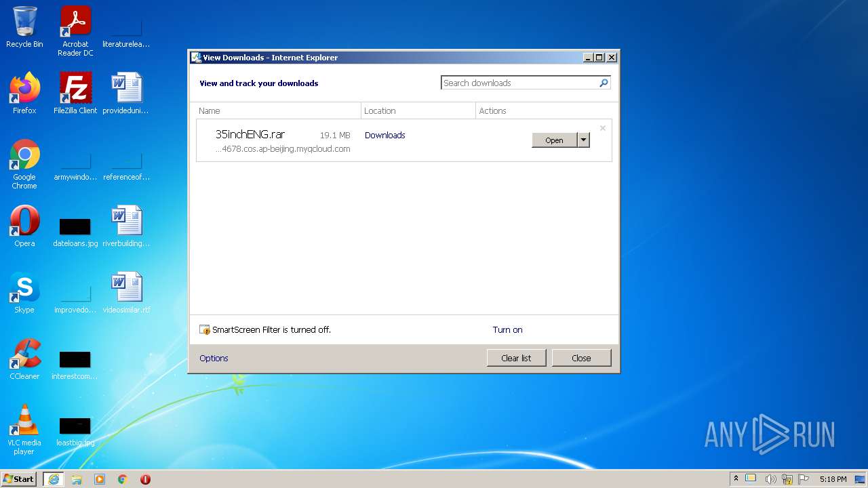The width and height of the screenshot is (868, 488).
Task: Expand the Open button dropdown arrow
Action: (x=583, y=140)
